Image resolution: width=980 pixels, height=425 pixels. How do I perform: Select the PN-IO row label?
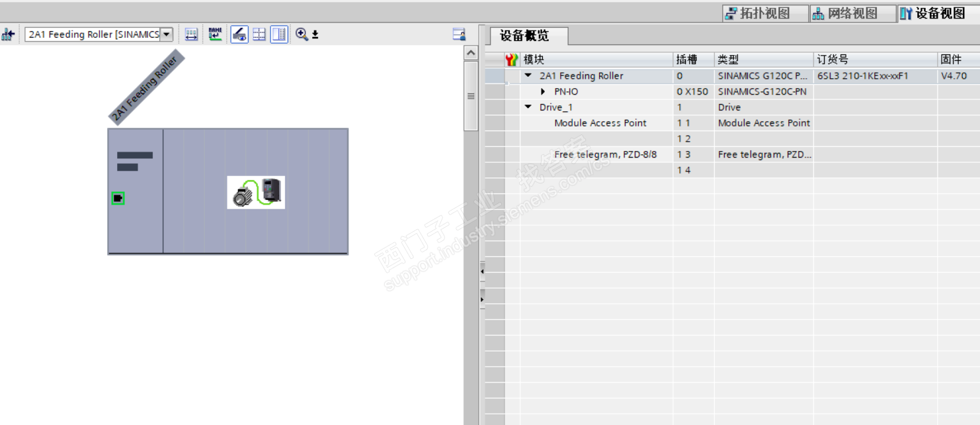click(x=566, y=92)
